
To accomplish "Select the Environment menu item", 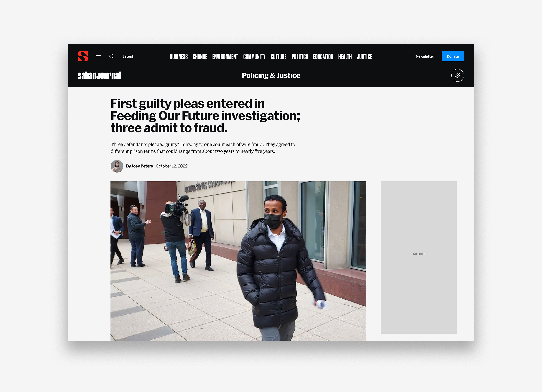I will click(x=225, y=57).
